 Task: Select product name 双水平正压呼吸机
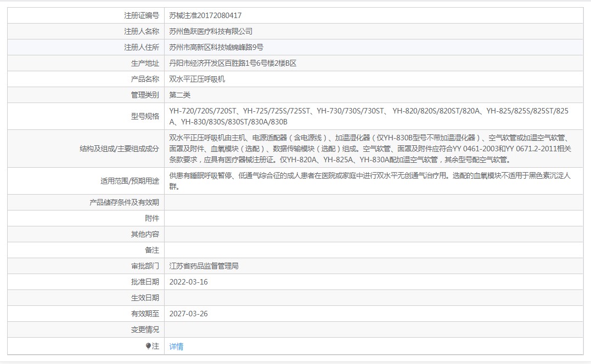pos(197,79)
